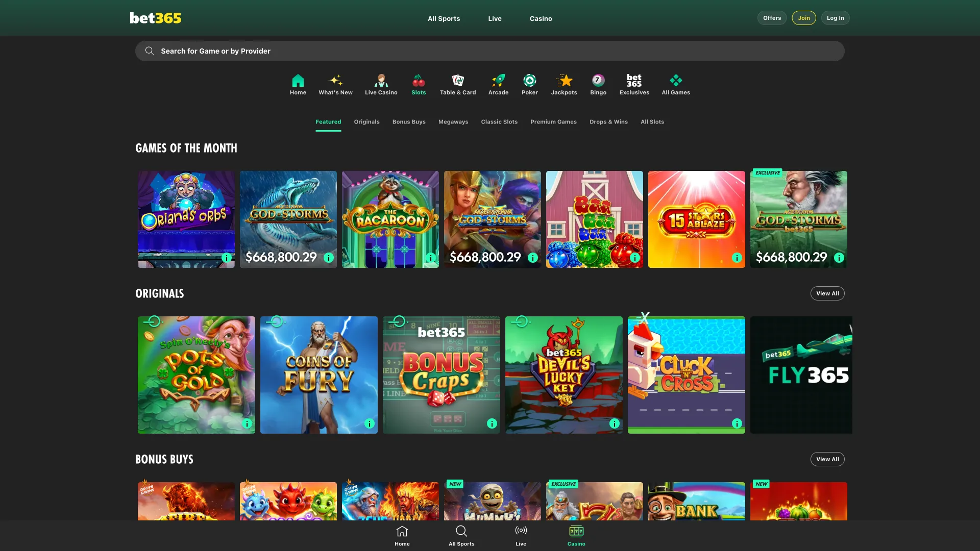The height and width of the screenshot is (551, 980).
Task: Open Spin O'Reely's Pots of Gold
Action: [197, 375]
